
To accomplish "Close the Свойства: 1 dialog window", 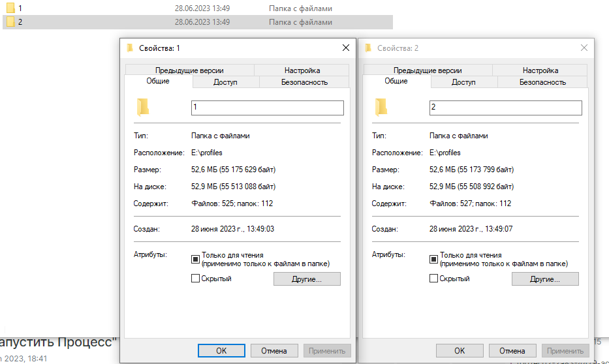I will (346, 48).
